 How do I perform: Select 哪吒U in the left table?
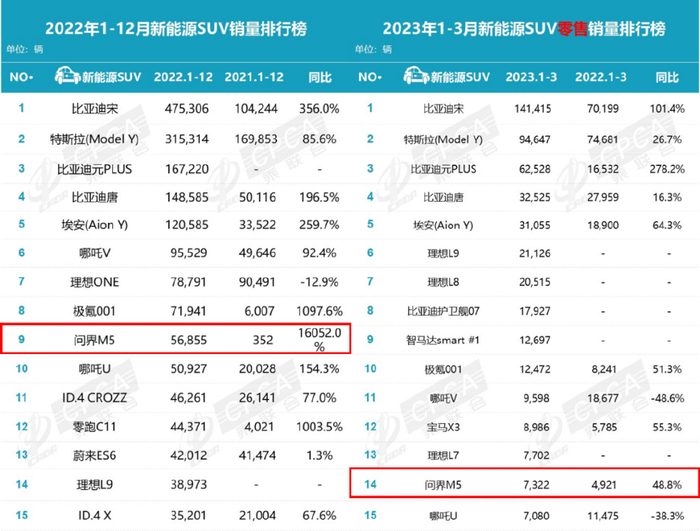pos(95,369)
